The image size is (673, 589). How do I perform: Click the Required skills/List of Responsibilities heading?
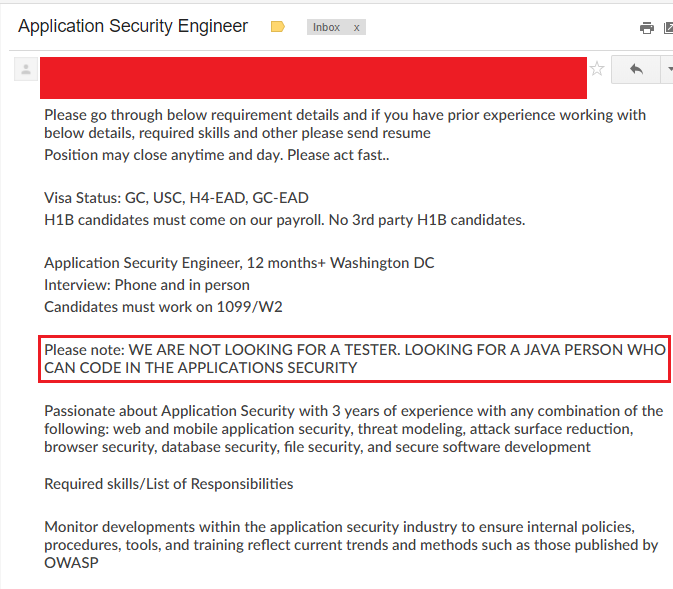169,484
